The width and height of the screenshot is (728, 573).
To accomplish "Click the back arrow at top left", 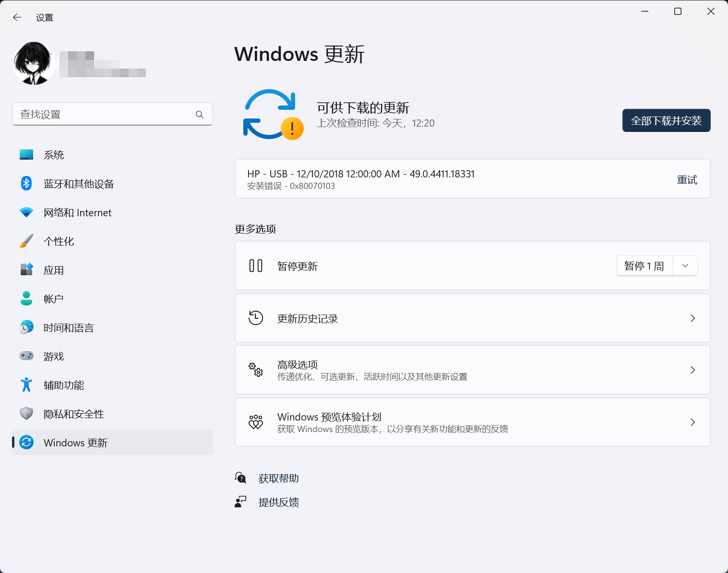I will click(x=17, y=17).
